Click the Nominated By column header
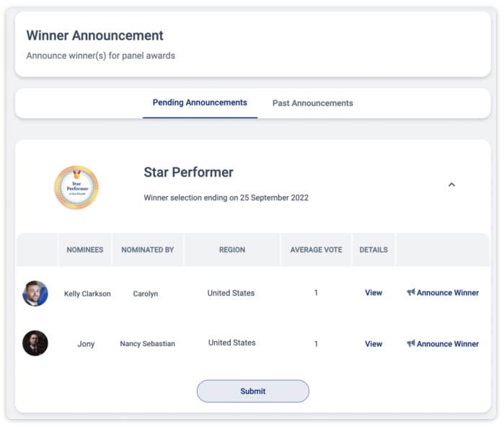This screenshot has height=427, width=504. click(148, 250)
